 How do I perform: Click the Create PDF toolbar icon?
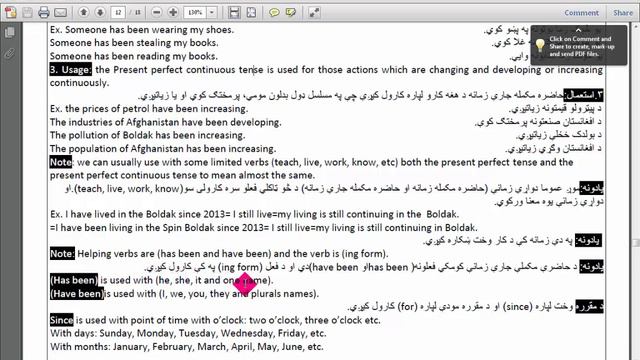pyautogui.click(x=11, y=13)
